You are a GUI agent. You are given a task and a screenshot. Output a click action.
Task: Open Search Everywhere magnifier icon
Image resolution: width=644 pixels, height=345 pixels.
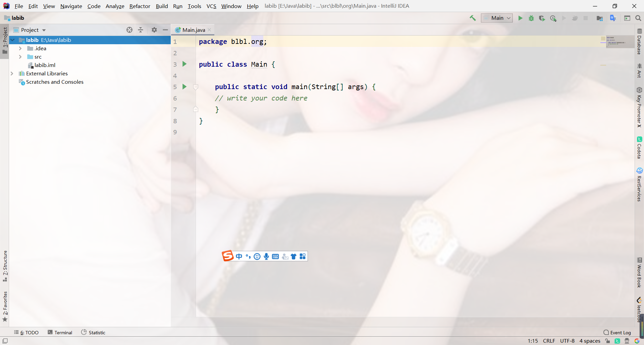pos(638,18)
